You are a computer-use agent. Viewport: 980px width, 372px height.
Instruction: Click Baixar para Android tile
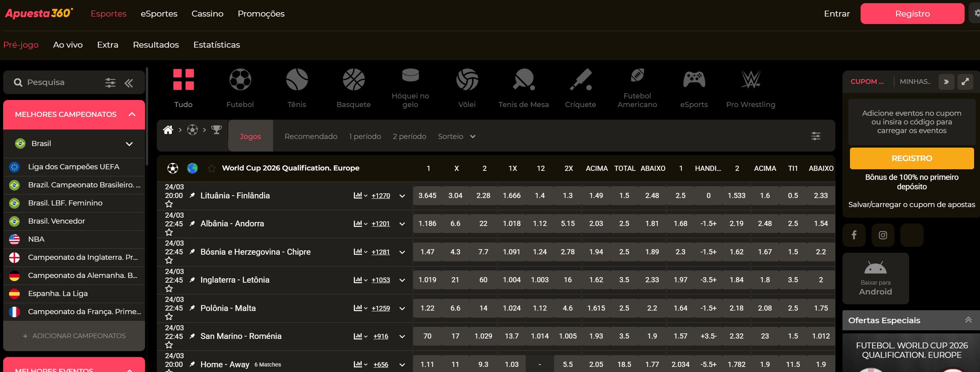click(x=875, y=278)
